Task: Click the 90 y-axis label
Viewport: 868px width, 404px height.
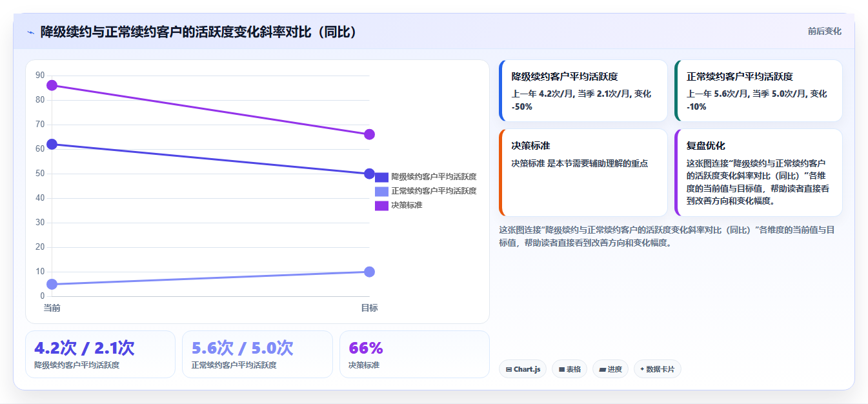Action: (40, 76)
